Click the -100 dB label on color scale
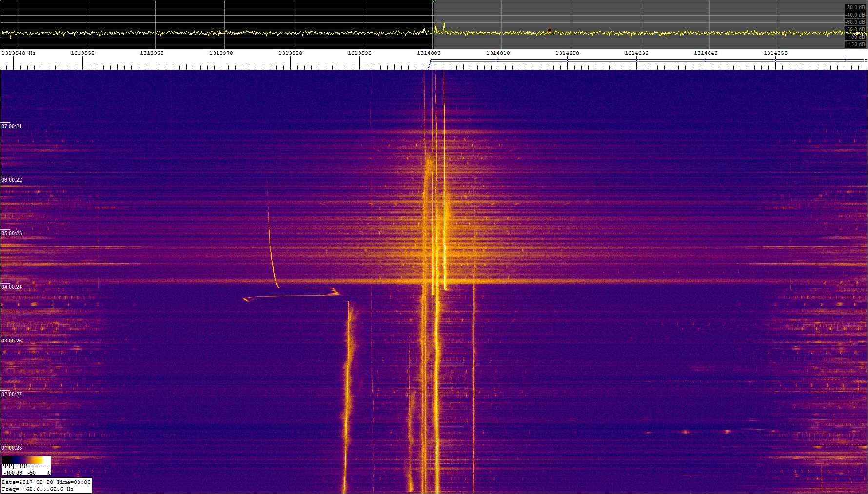Viewport: 868px width, 494px height. pyautogui.click(x=13, y=473)
